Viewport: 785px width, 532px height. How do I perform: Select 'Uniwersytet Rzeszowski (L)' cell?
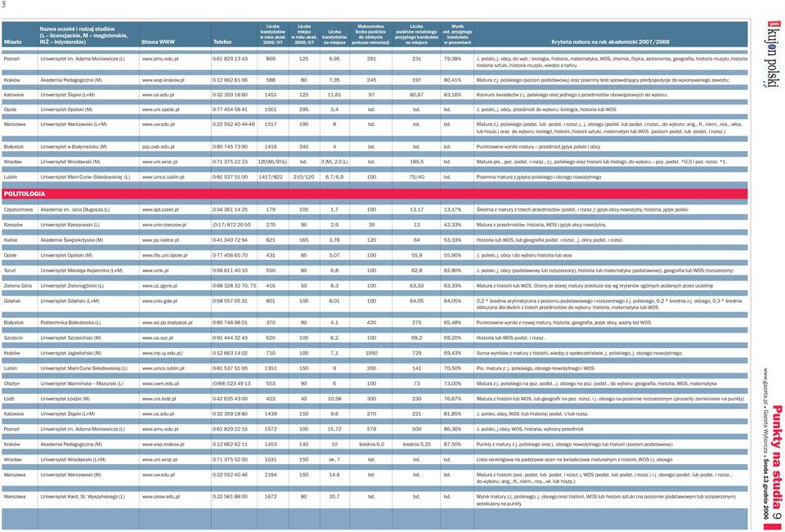coord(70,226)
